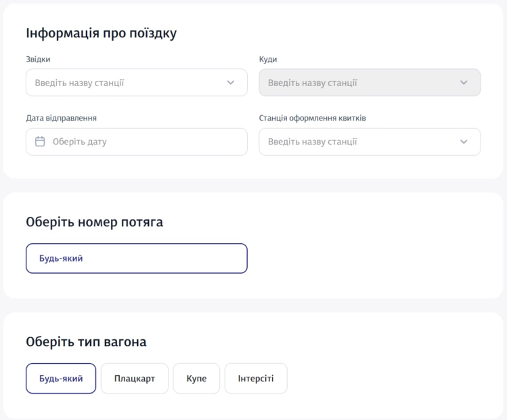Click the Оберіть тип вагона heading
The image size is (507, 420).
(86, 342)
